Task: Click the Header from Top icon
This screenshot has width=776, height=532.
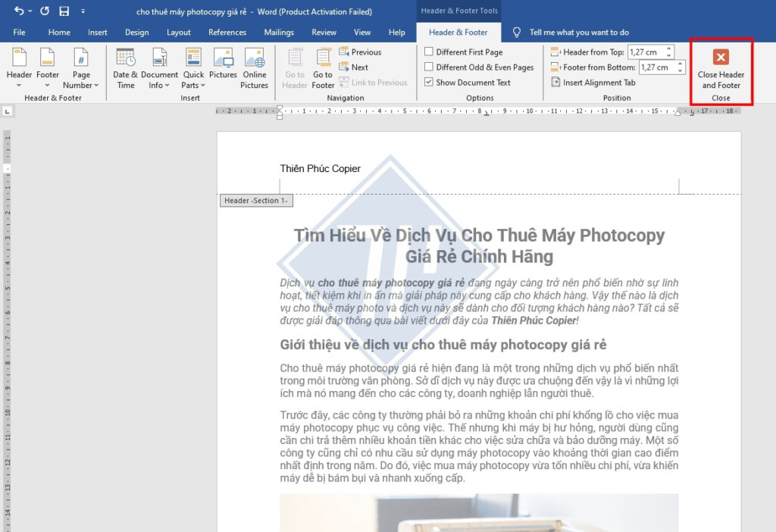Action: pos(555,52)
